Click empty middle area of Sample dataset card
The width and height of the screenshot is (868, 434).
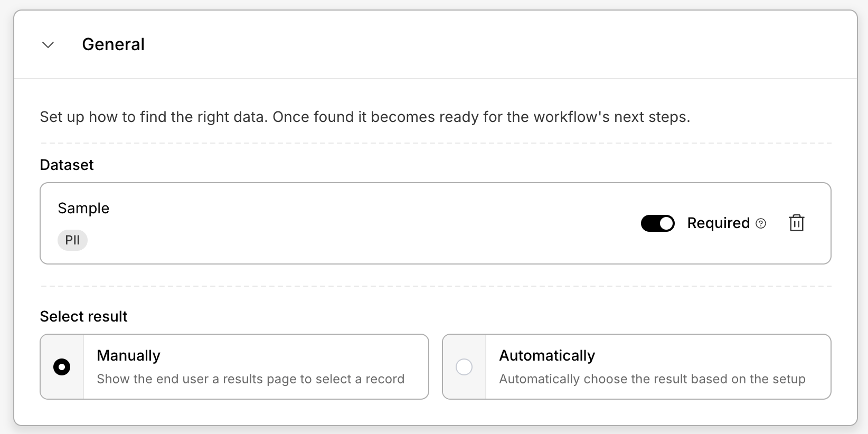370,223
